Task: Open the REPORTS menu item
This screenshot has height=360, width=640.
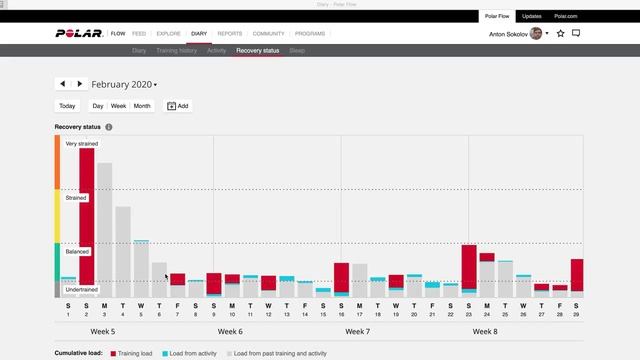Action: pyautogui.click(x=230, y=33)
